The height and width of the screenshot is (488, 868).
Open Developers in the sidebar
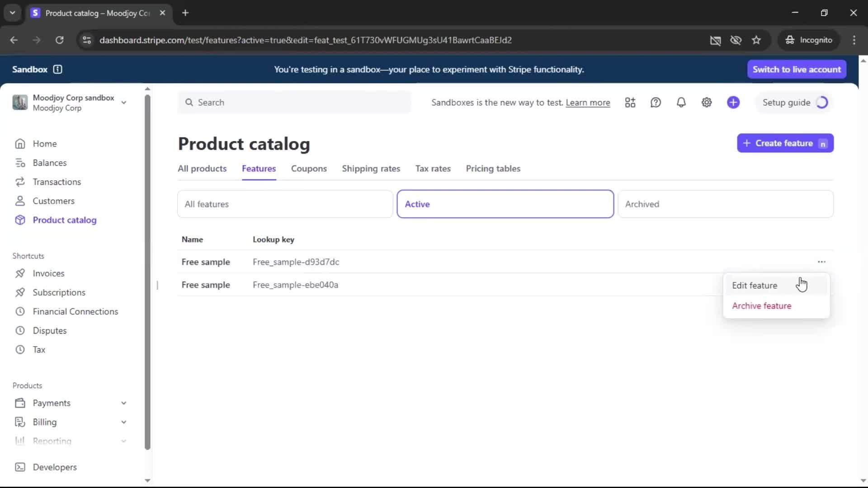pyautogui.click(x=54, y=467)
